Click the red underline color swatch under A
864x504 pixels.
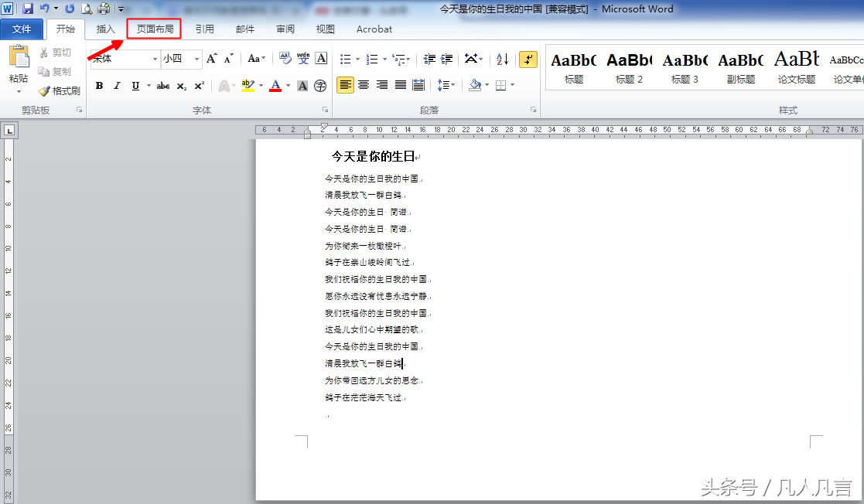tap(276, 90)
